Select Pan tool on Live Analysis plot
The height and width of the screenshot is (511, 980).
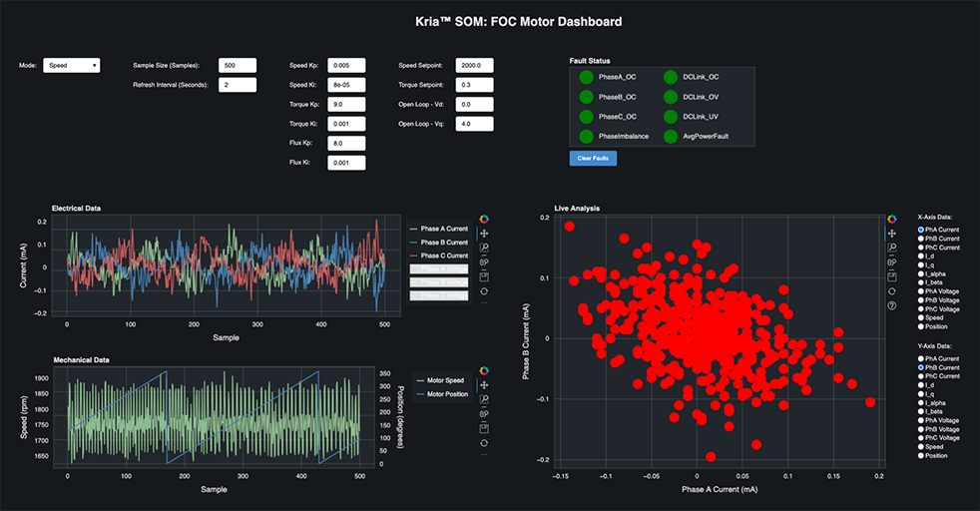892,234
